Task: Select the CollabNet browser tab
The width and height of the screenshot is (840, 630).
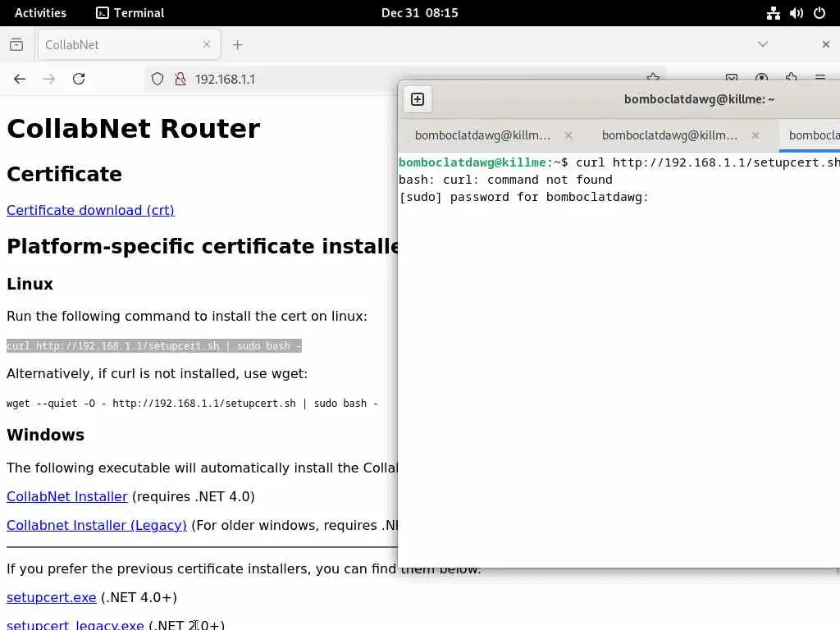Action: tap(129, 44)
